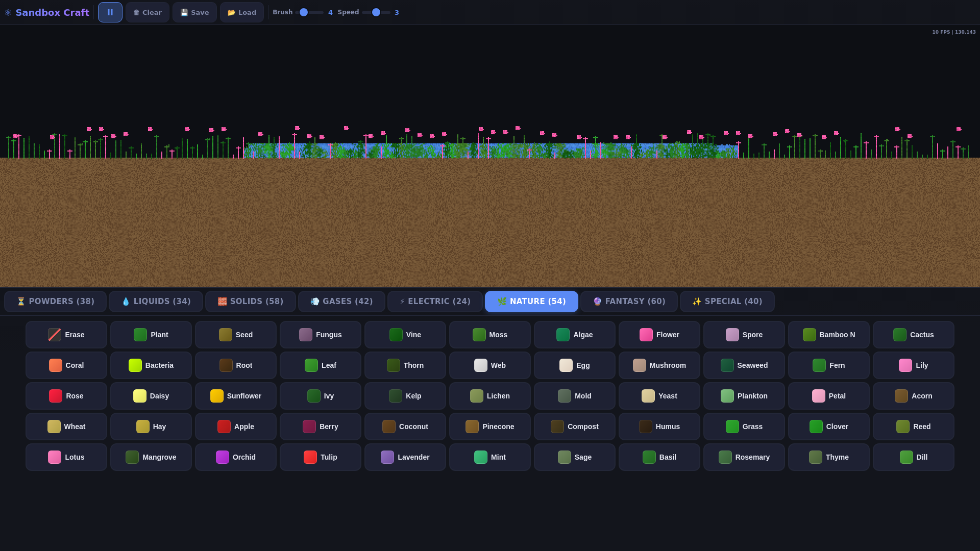Pick the Hay element

(151, 427)
